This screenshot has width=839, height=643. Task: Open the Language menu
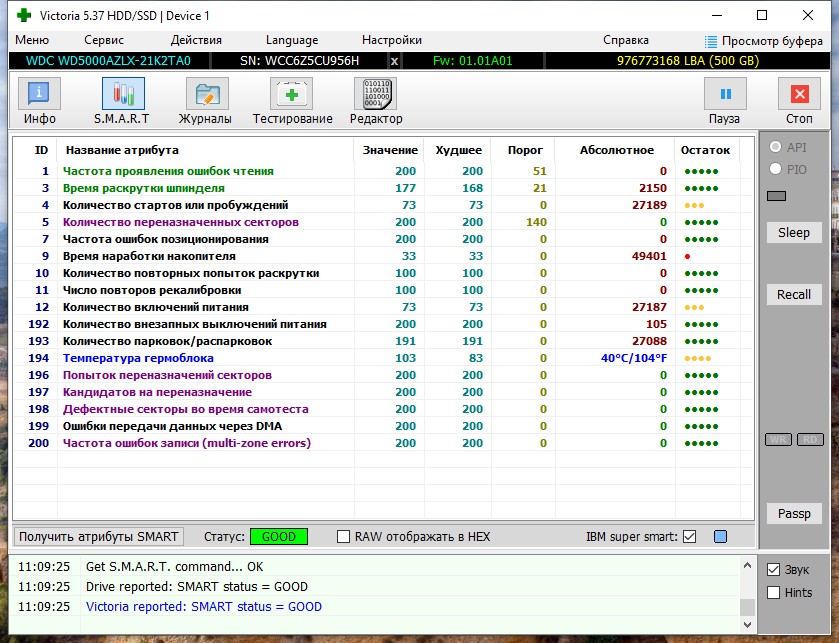(x=292, y=40)
